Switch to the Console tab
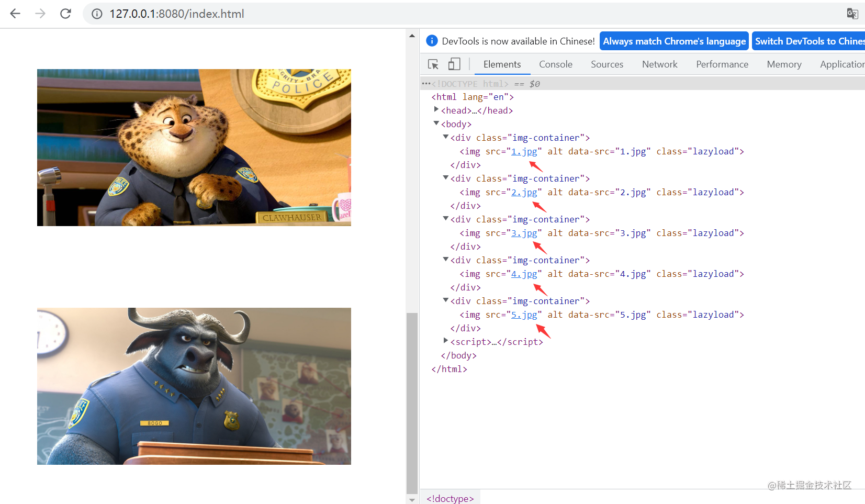Image resolution: width=865 pixels, height=504 pixels. 556,64
